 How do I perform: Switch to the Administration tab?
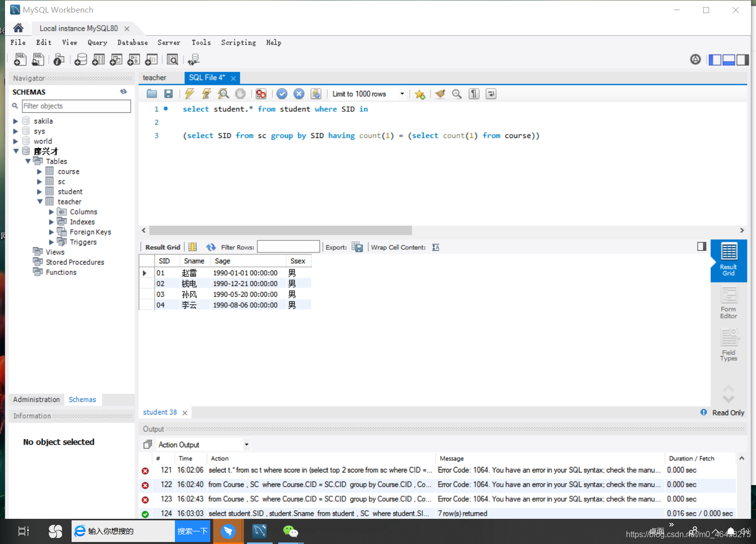point(36,399)
